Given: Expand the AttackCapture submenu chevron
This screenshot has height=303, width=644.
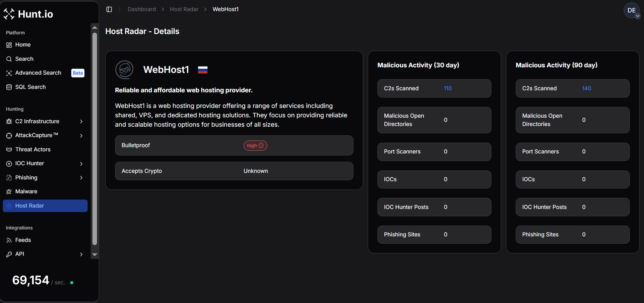Looking at the screenshot, I should tap(81, 136).
